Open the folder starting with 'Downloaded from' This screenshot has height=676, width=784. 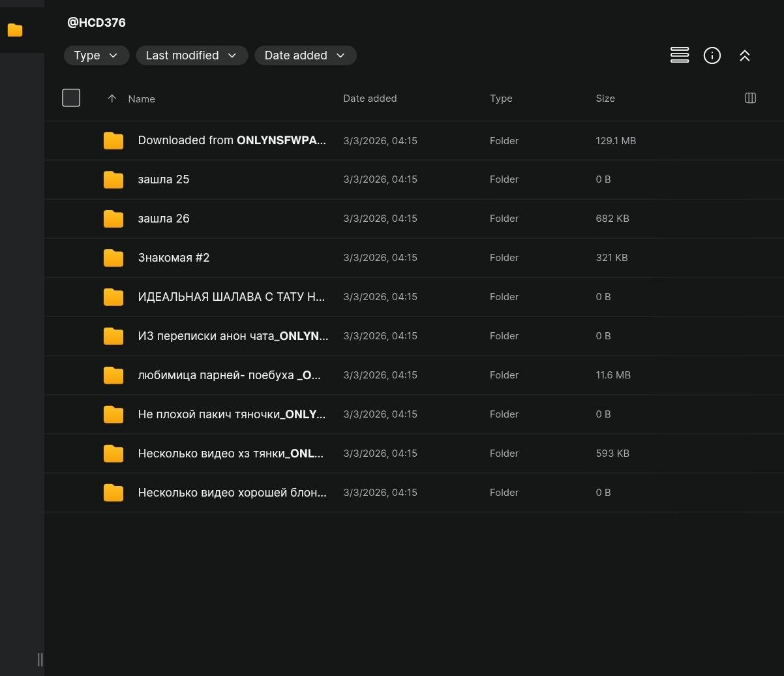coord(232,140)
